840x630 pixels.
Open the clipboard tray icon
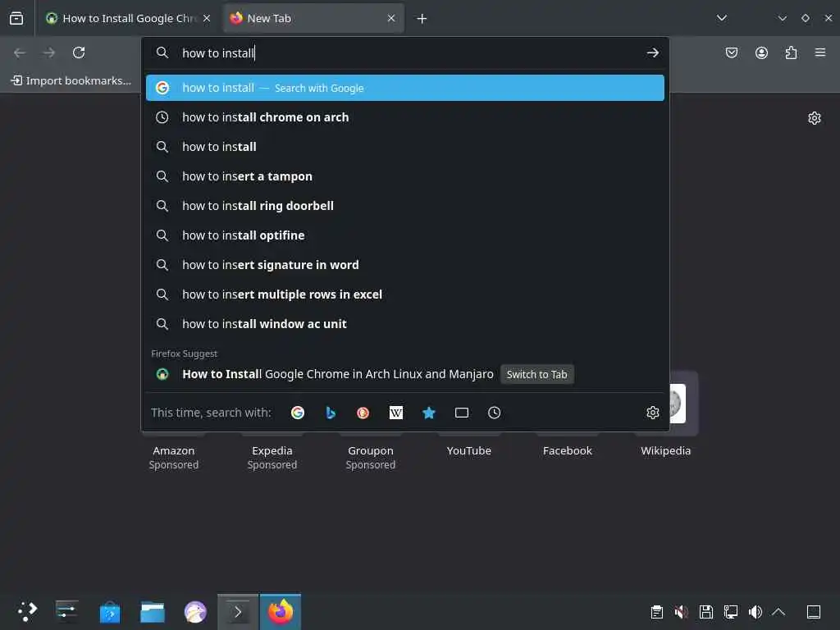click(x=657, y=612)
